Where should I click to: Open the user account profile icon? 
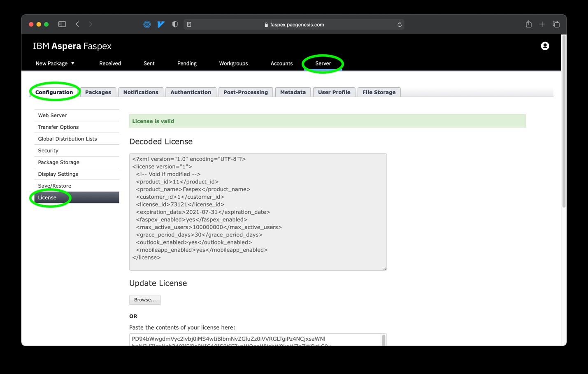(x=545, y=46)
